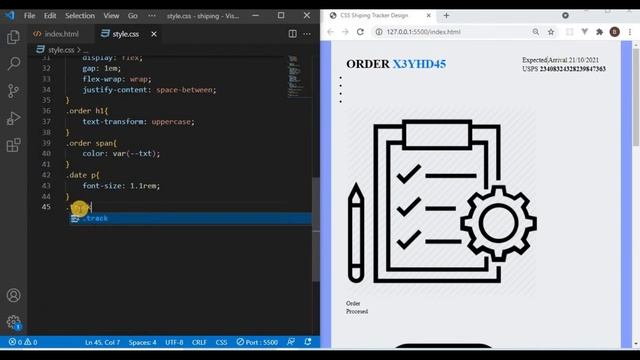
Task: Split the editor to the right
Action: [293, 34]
